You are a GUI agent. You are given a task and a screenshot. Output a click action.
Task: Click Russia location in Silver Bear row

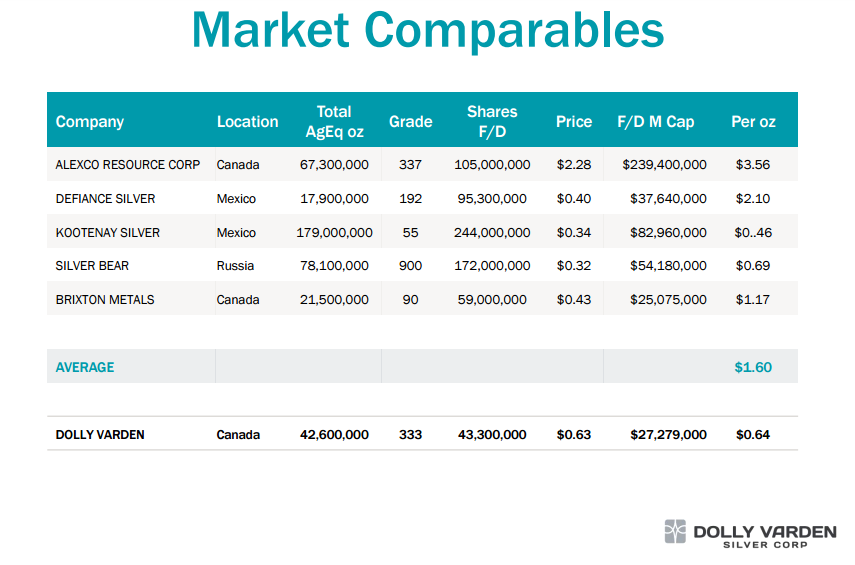(x=235, y=266)
